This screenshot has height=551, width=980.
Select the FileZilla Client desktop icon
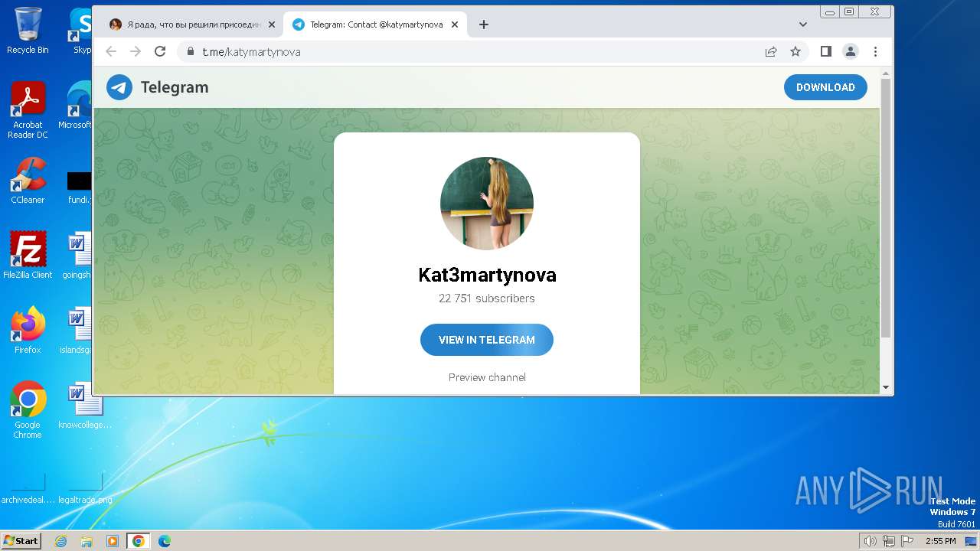pyautogui.click(x=28, y=255)
